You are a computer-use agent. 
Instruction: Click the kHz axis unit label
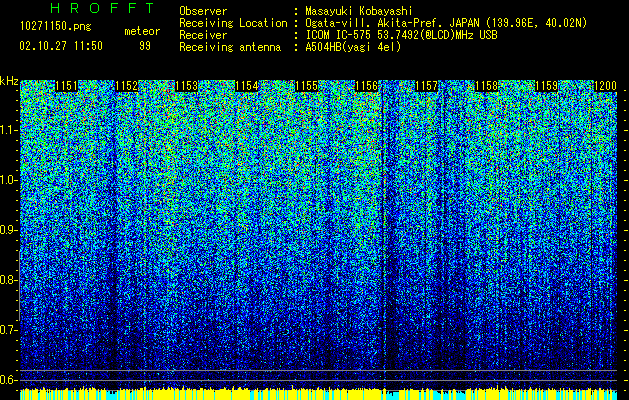tap(9, 81)
